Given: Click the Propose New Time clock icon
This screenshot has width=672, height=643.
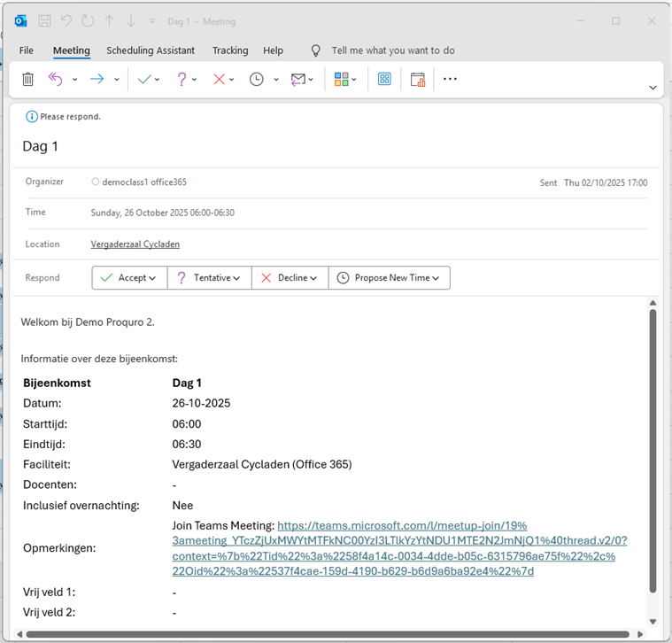Looking at the screenshot, I should click(x=257, y=79).
